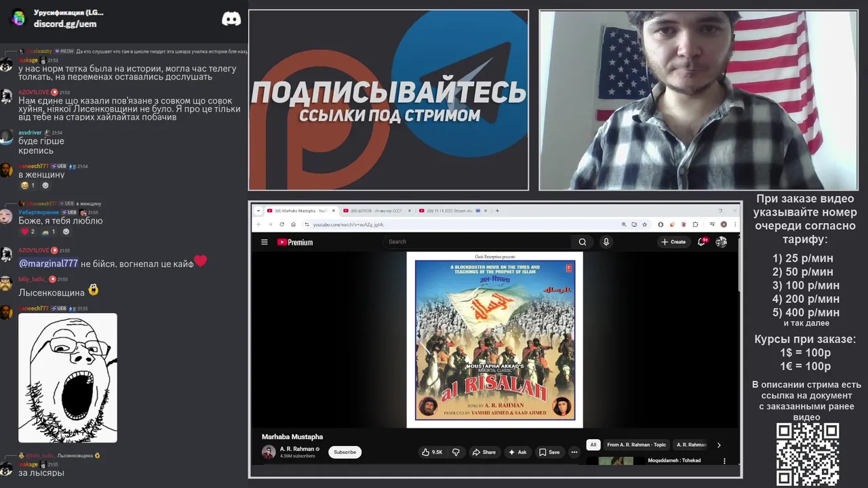
Task: Select the A. R. Rahman filter chip
Action: point(691,445)
